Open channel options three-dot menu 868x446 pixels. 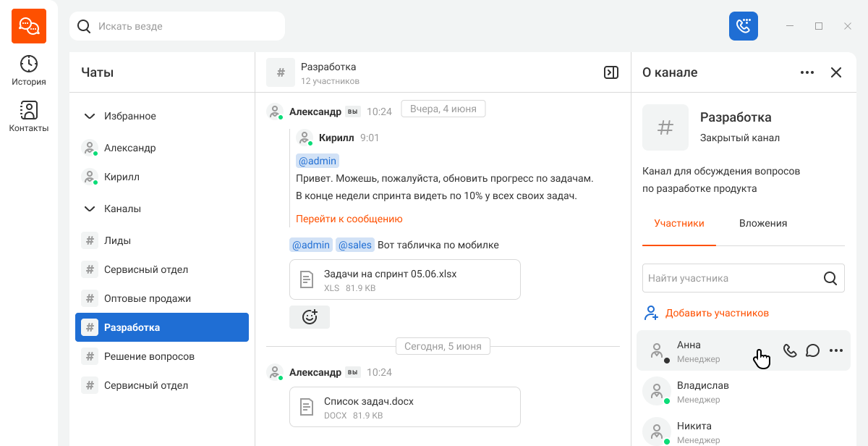pos(807,72)
